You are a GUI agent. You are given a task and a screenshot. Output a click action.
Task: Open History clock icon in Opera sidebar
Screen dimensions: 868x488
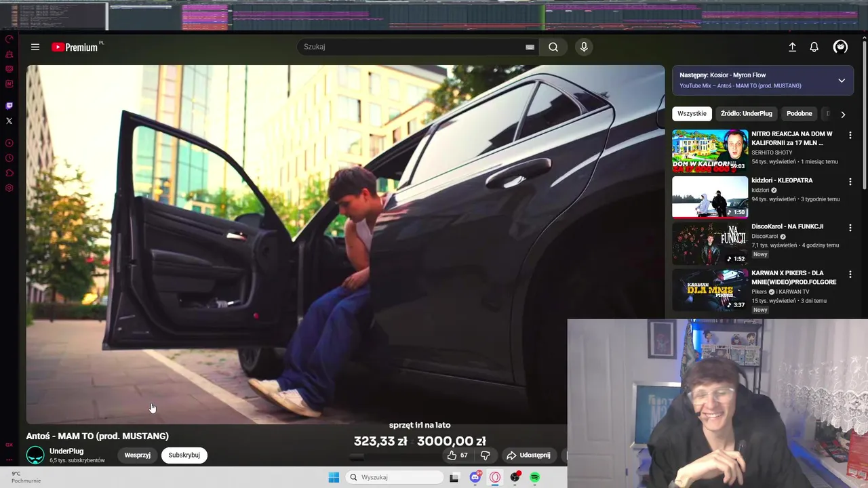[9, 158]
